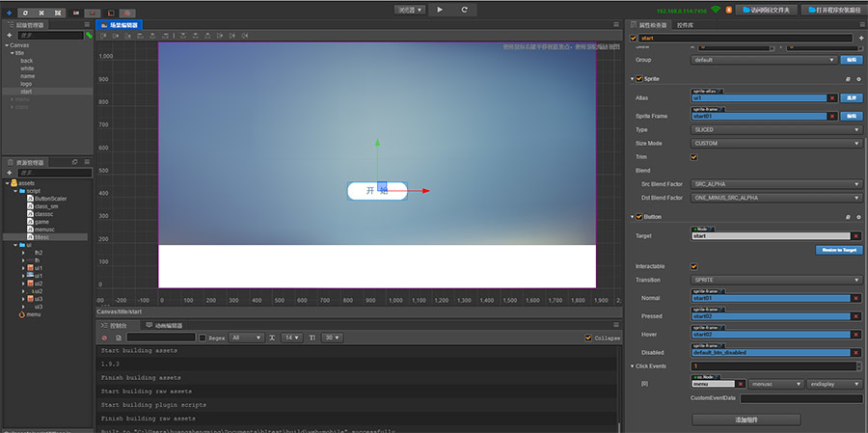
Task: Pop out the assets panel
Action: pyautogui.click(x=74, y=162)
